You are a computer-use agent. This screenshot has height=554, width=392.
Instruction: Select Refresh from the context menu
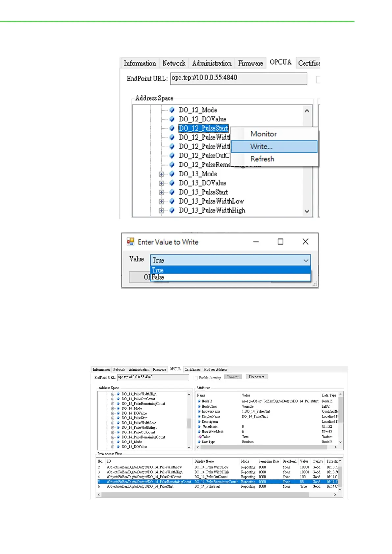click(274, 159)
